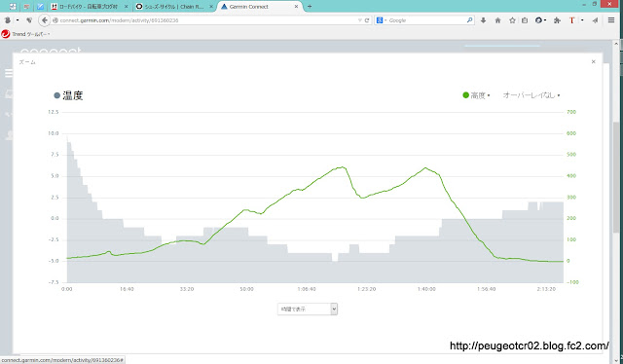The width and height of the screenshot is (623, 364).
Task: Click the leftmost toolbar extension icon
Action: pos(8,20)
